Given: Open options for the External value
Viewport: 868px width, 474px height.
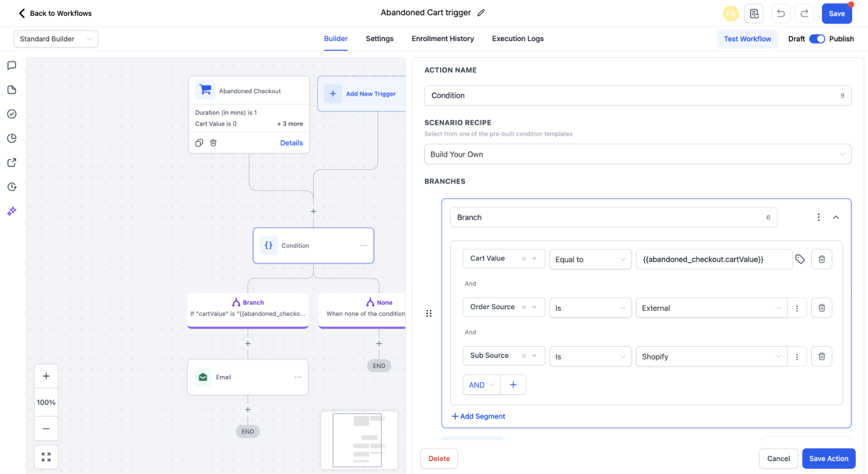Looking at the screenshot, I should pyautogui.click(x=797, y=308).
